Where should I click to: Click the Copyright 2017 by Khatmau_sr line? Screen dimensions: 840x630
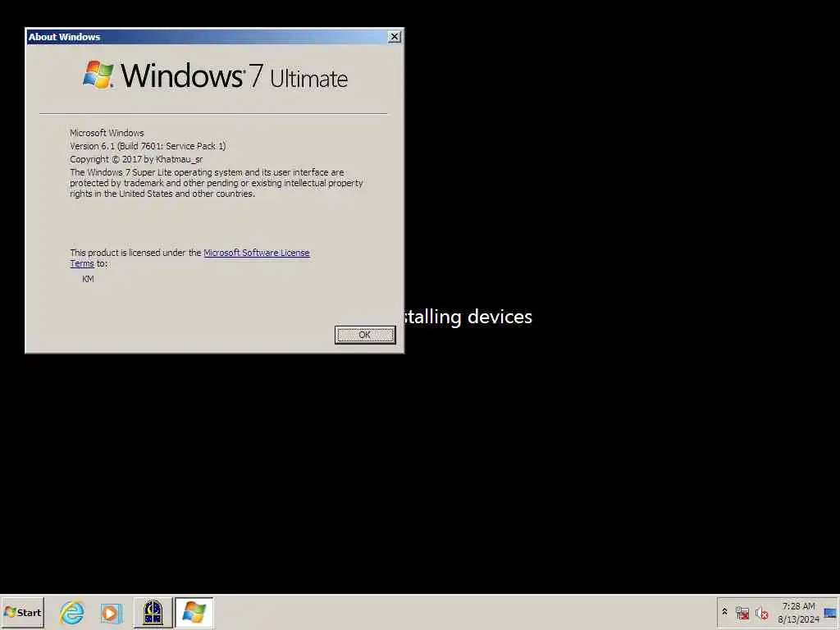136,159
